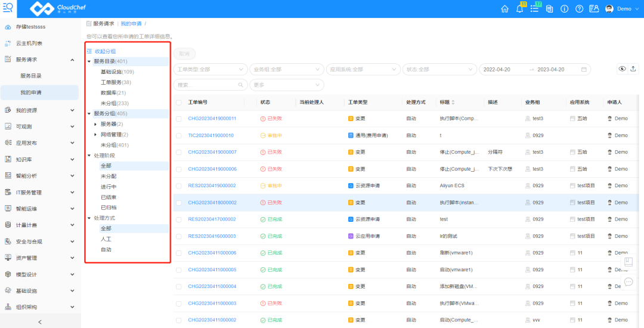Select 已归档 processing stage
The width and height of the screenshot is (644, 328).
pos(109,208)
